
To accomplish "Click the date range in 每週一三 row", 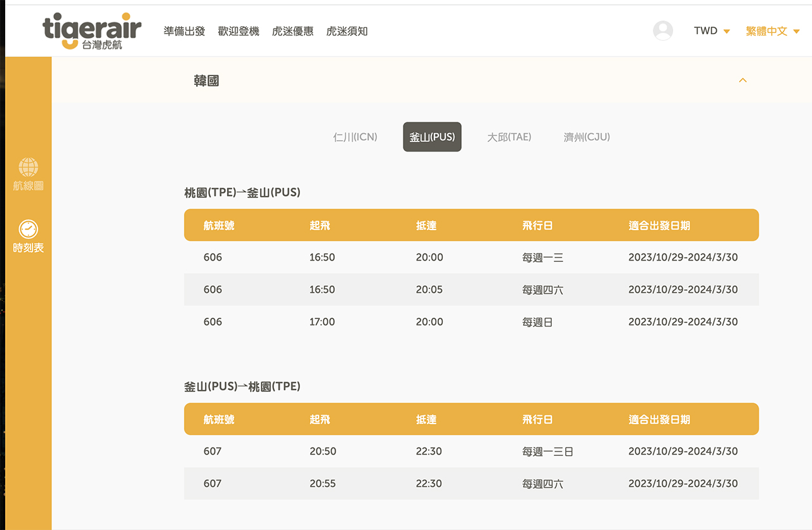I will pos(683,257).
